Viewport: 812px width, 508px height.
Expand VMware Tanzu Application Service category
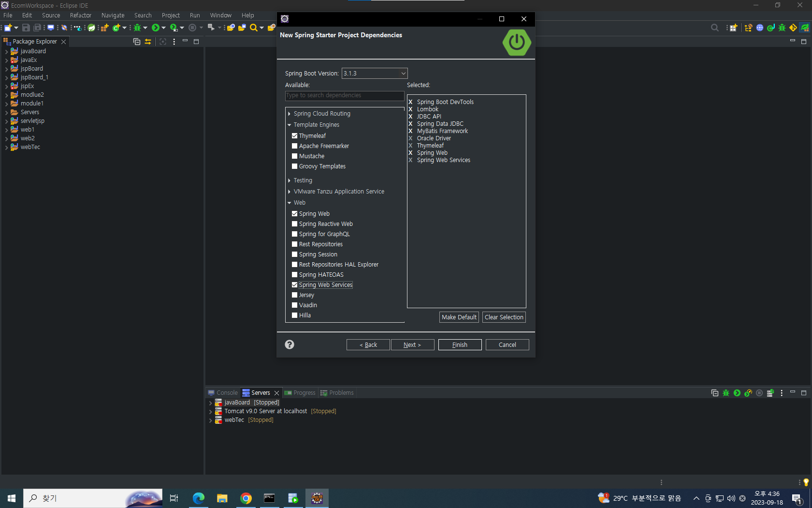tap(289, 192)
